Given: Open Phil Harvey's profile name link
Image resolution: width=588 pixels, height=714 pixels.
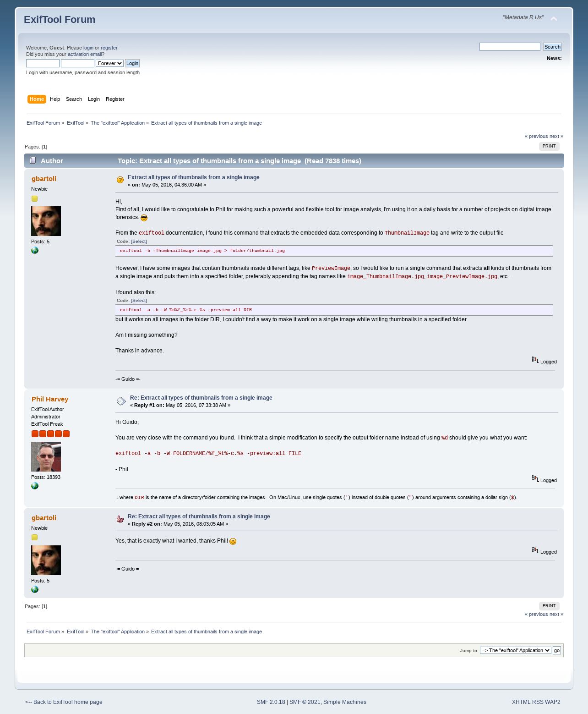Looking at the screenshot, I should coord(50,399).
